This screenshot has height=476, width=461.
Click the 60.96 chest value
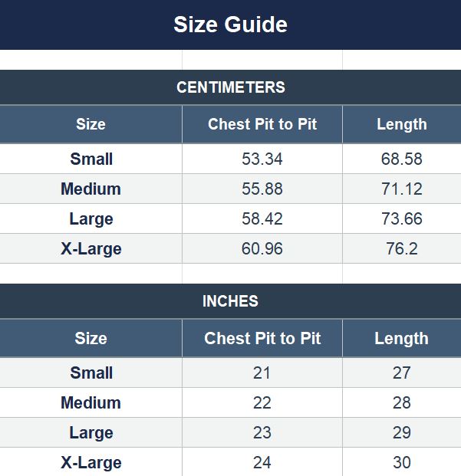click(x=262, y=248)
